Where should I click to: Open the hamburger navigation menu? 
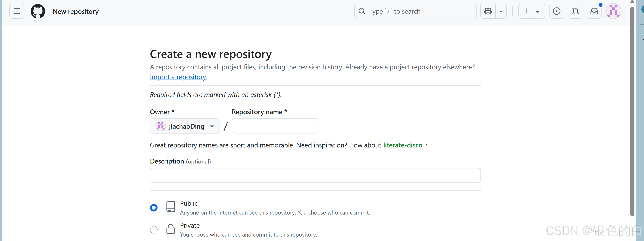point(17,11)
